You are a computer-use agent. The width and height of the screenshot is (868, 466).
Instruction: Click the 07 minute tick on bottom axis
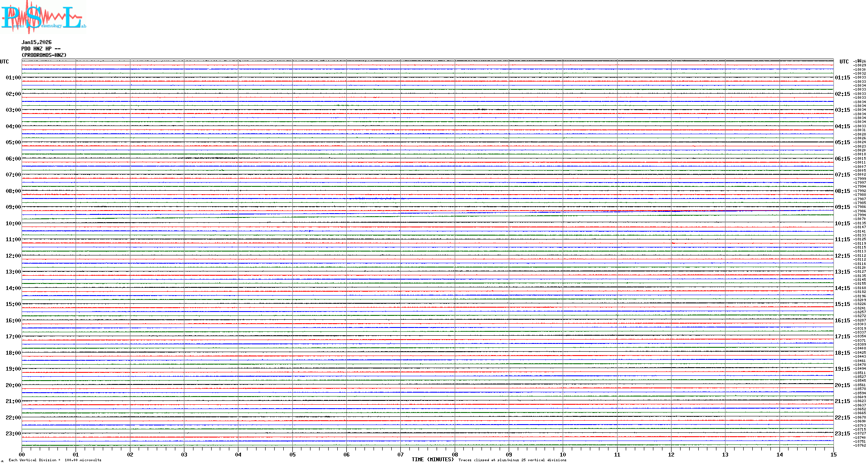click(x=401, y=454)
